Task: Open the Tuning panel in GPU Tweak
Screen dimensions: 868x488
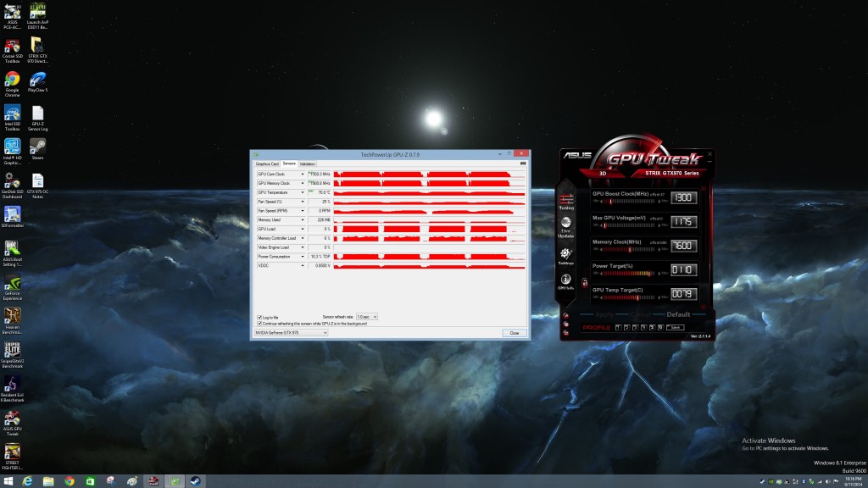Action: (566, 202)
